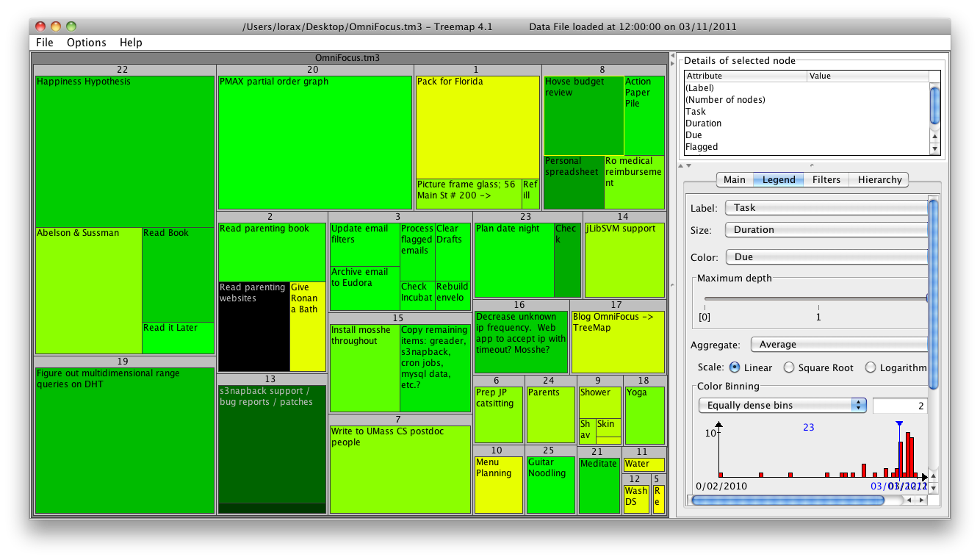Select the Personal spreadsheet cell
The height and width of the screenshot is (560, 980).
[574, 182]
